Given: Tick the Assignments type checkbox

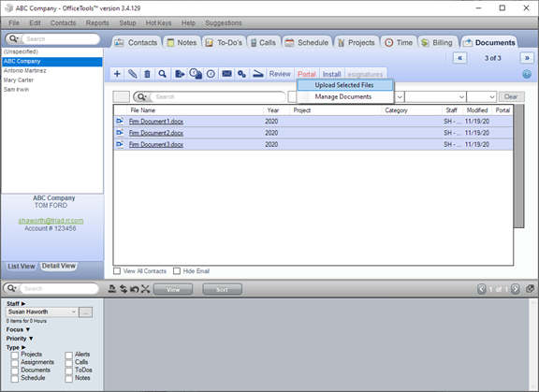Looking at the screenshot, I should pos(14,363).
